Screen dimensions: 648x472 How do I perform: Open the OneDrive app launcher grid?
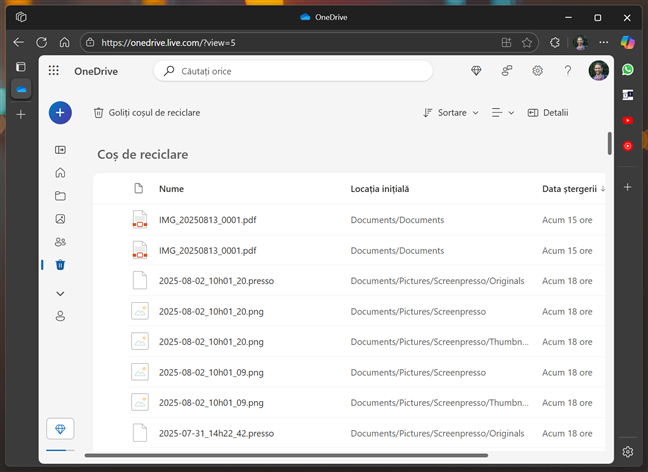[53, 71]
